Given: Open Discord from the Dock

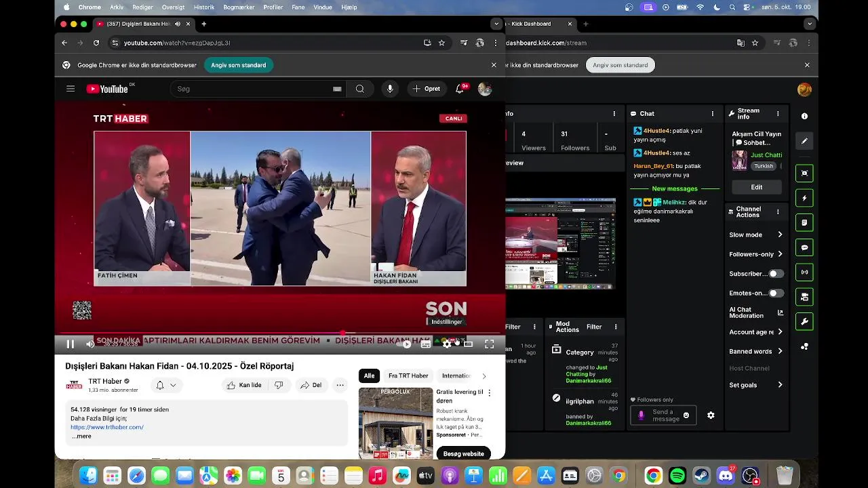Looking at the screenshot, I should [x=726, y=476].
